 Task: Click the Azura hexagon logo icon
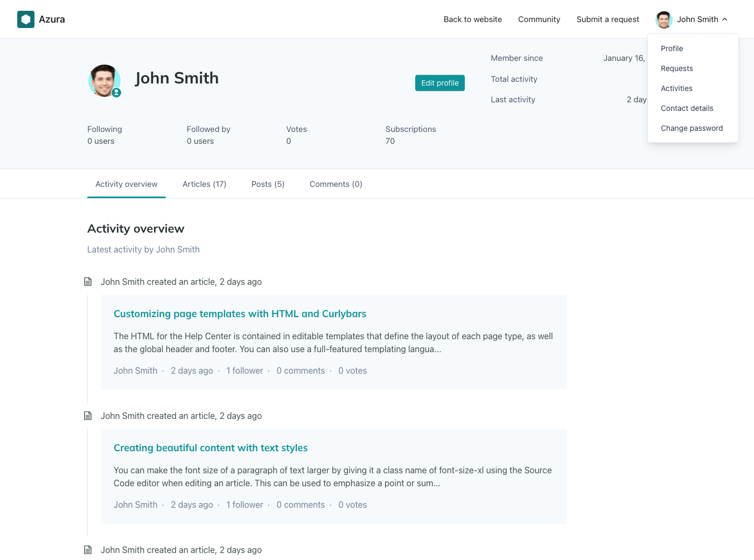pyautogui.click(x=26, y=19)
